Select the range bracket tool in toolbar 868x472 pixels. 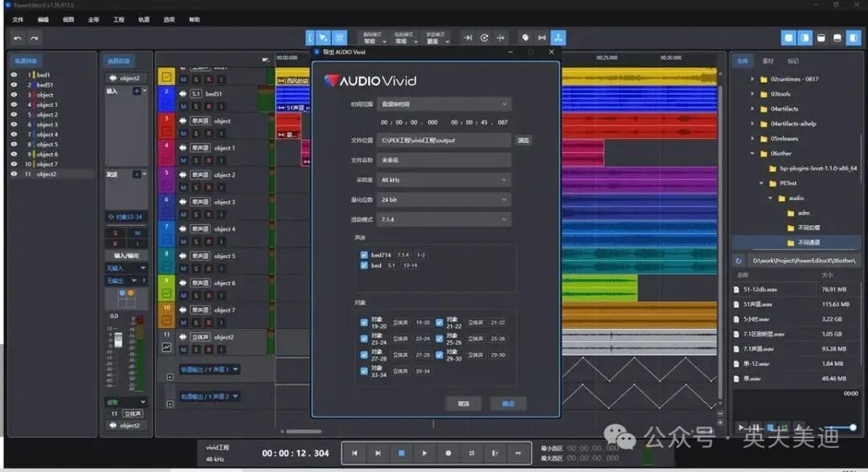[310, 38]
